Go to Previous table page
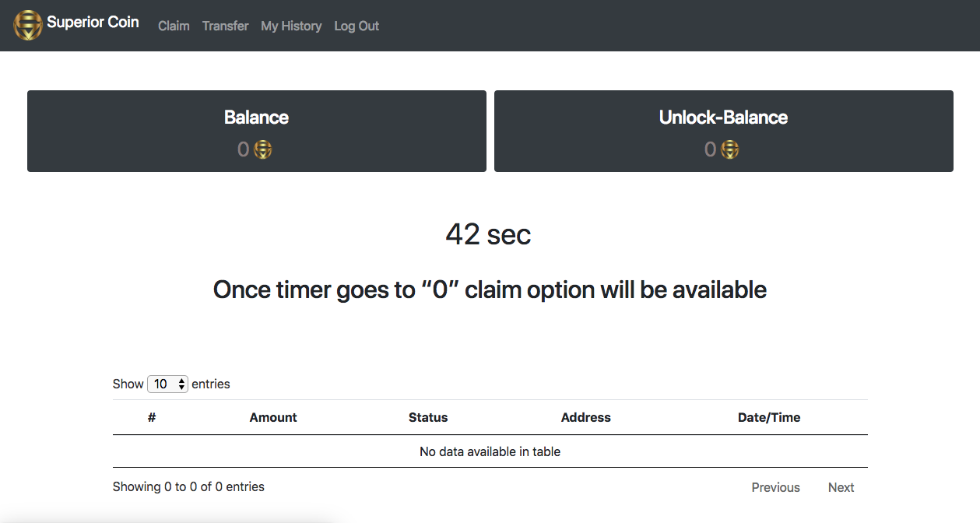The image size is (980, 523). 775,487
